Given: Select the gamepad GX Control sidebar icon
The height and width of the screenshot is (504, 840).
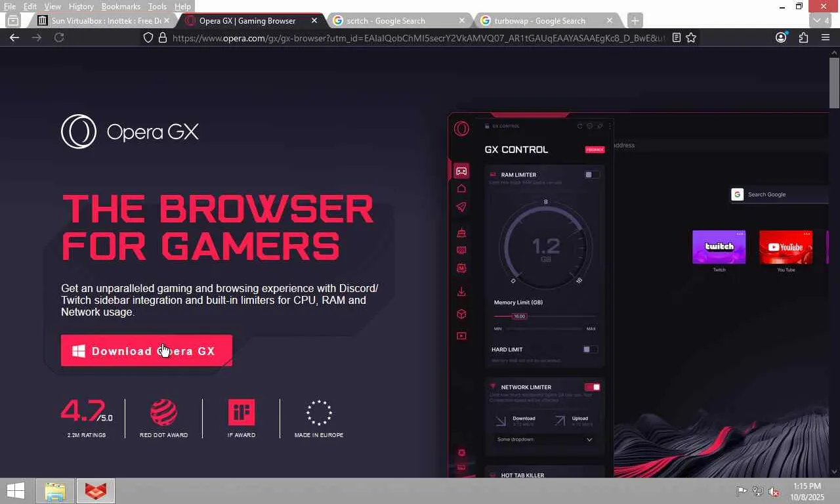Looking at the screenshot, I should click(x=461, y=171).
